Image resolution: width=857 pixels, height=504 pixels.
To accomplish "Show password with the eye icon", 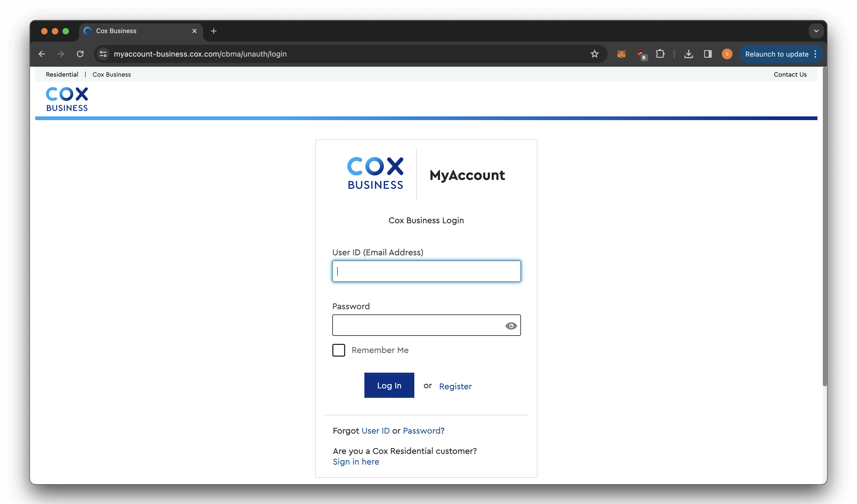I will pyautogui.click(x=511, y=326).
